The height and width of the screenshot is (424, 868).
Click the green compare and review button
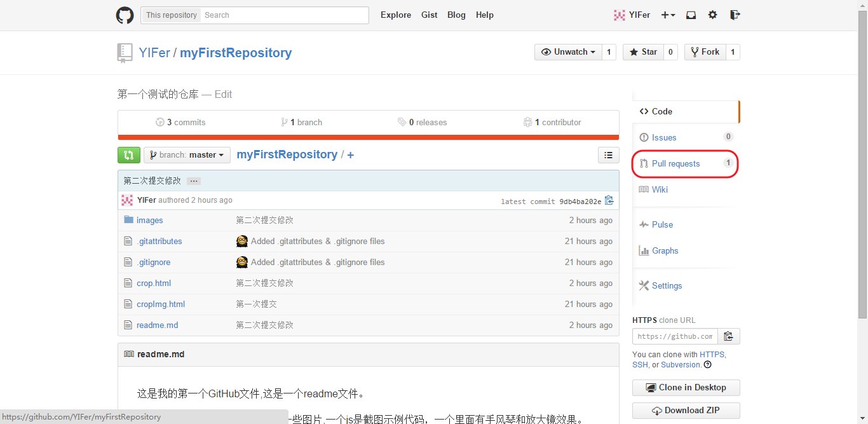(x=129, y=155)
